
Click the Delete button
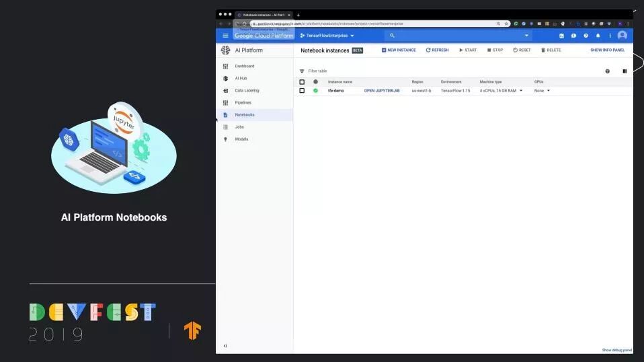click(x=551, y=50)
